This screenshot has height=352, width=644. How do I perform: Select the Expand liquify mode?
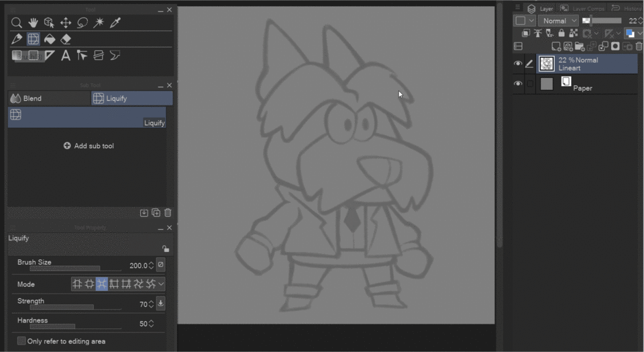(89, 283)
